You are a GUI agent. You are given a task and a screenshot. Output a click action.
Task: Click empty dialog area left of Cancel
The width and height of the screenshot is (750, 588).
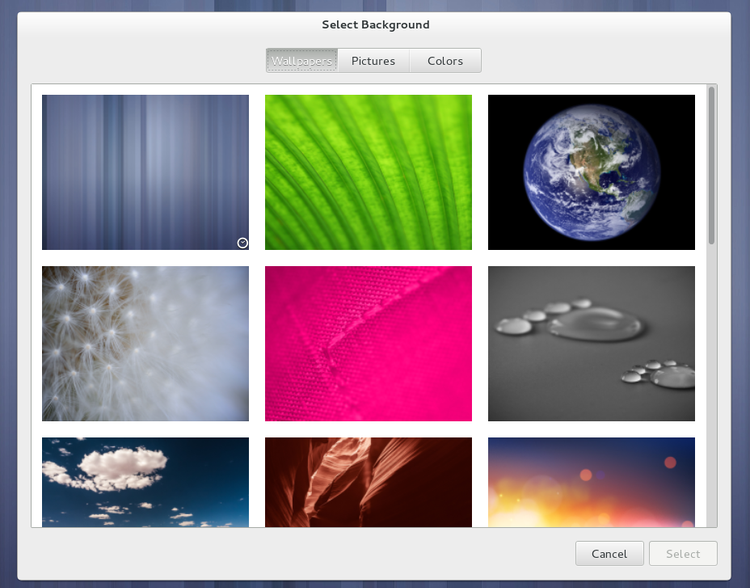(x=300, y=553)
